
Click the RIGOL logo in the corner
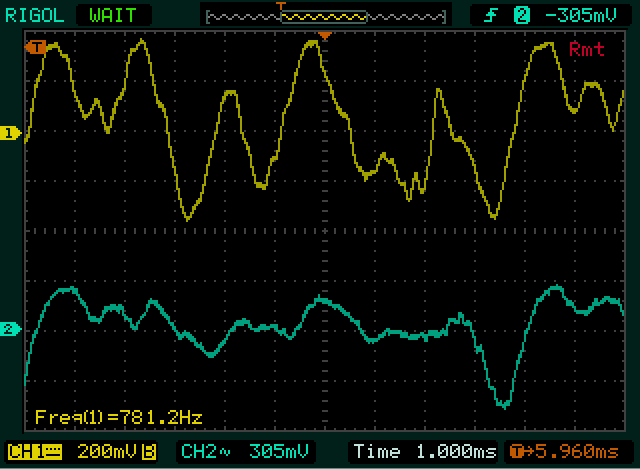point(34,15)
